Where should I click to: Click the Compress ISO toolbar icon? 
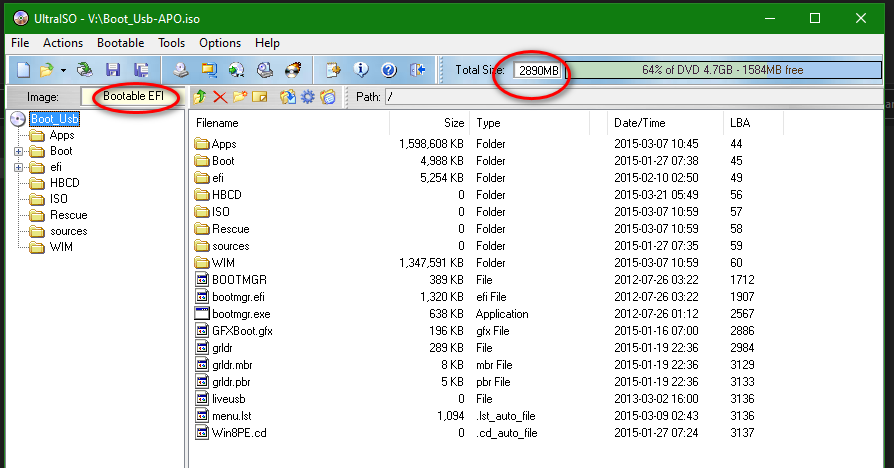[x=209, y=70]
